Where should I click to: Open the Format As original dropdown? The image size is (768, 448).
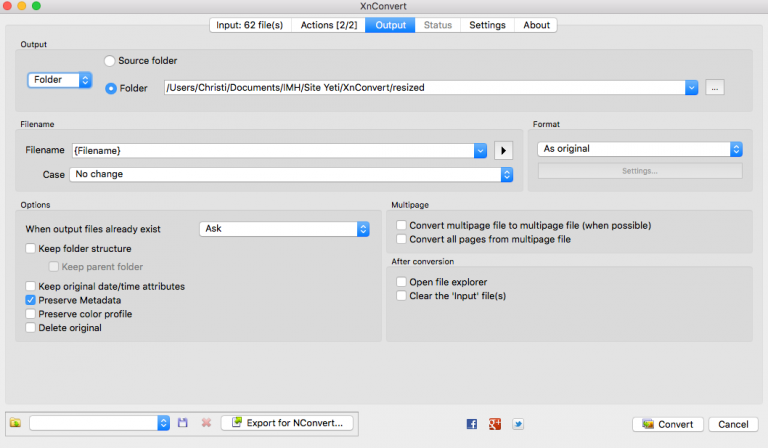pyautogui.click(x=640, y=149)
